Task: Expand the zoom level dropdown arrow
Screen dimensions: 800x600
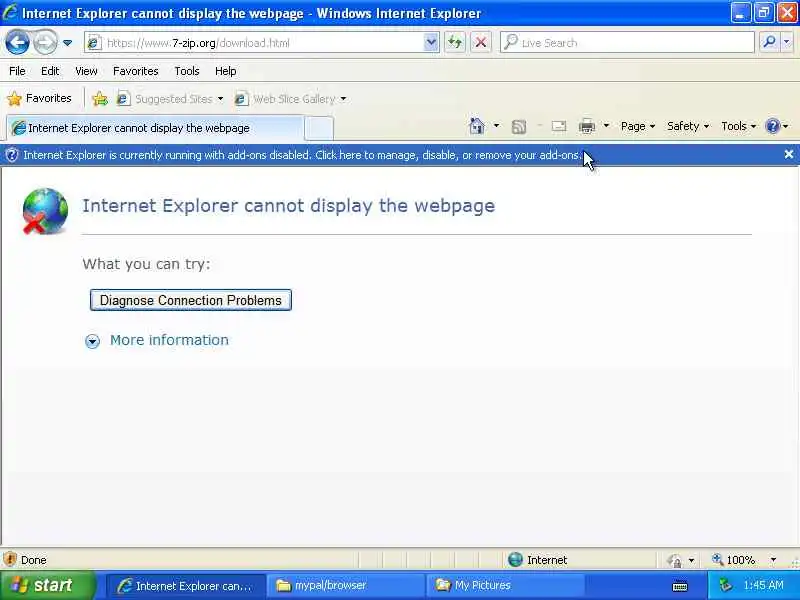Action: coord(773,560)
